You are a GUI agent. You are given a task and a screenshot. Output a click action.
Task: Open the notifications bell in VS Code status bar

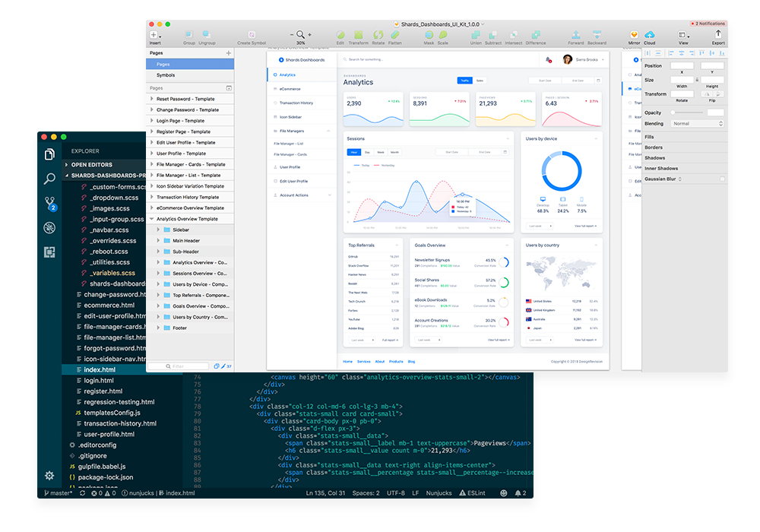(521, 493)
